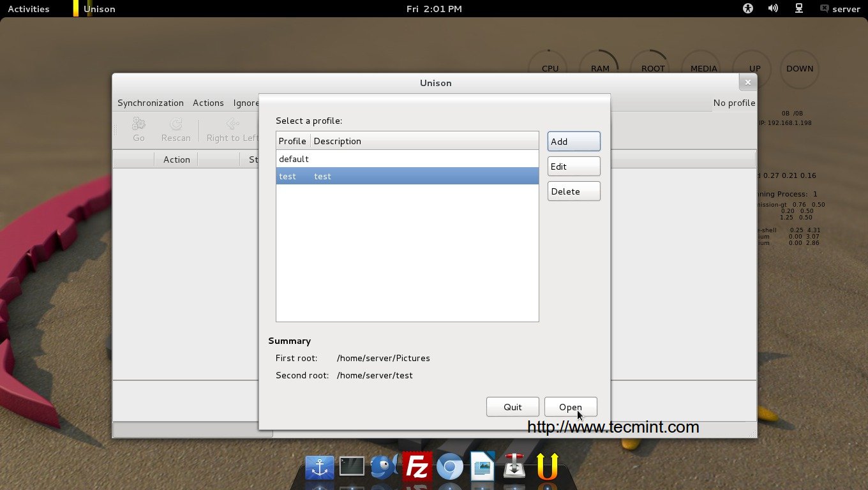
Task: Sort by the Description column header
Action: [x=424, y=141]
